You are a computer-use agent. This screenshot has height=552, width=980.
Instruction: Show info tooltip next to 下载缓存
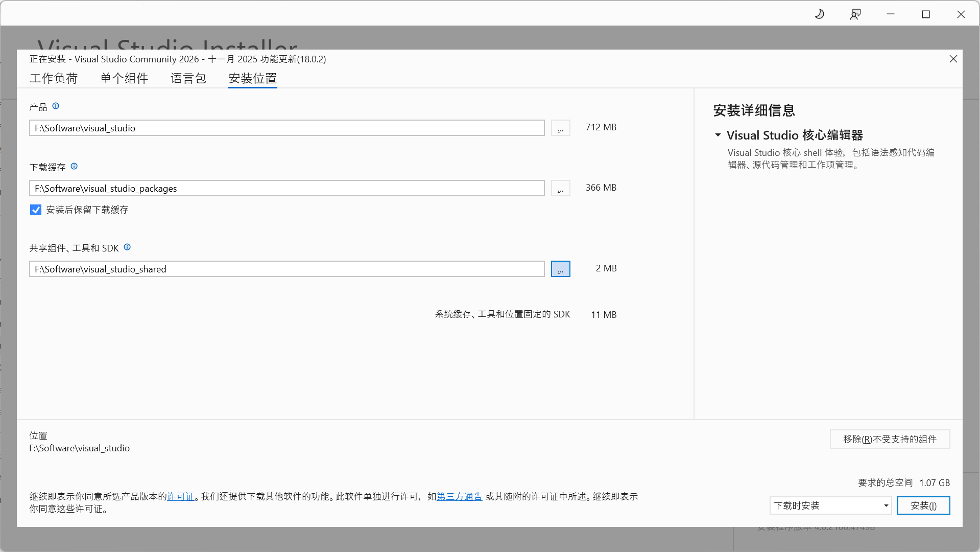tap(74, 167)
